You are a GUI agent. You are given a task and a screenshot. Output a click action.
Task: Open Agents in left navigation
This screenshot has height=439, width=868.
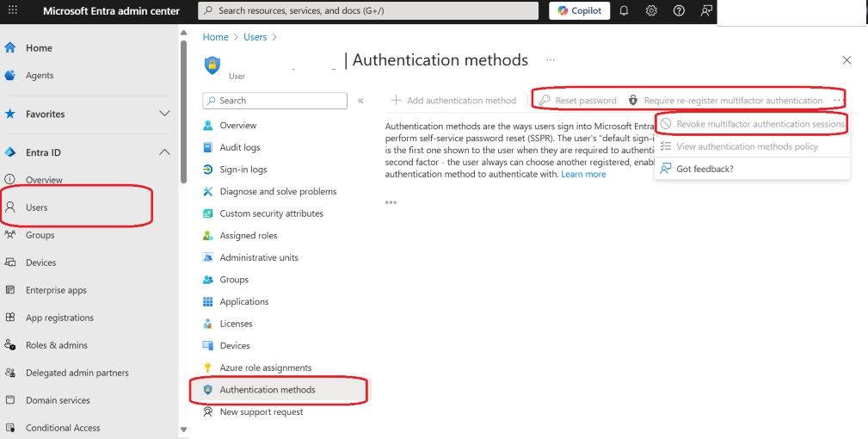coord(40,75)
